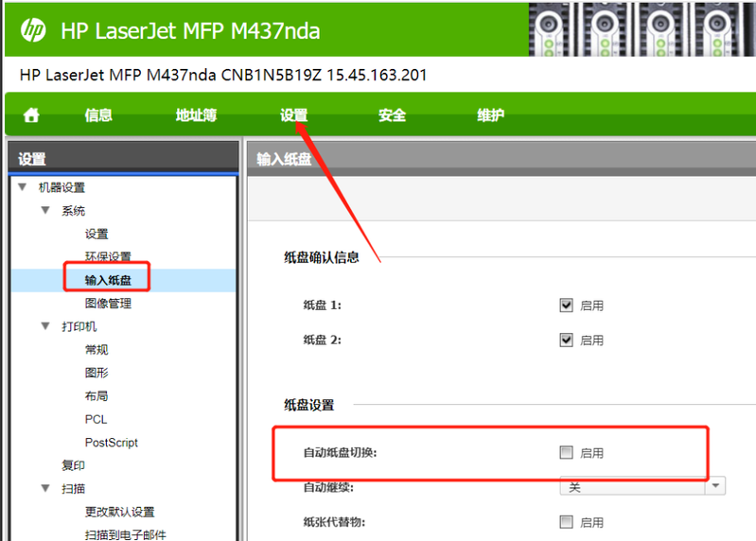756x541 pixels.
Task: Open the 安全 tab
Action: [x=392, y=115]
